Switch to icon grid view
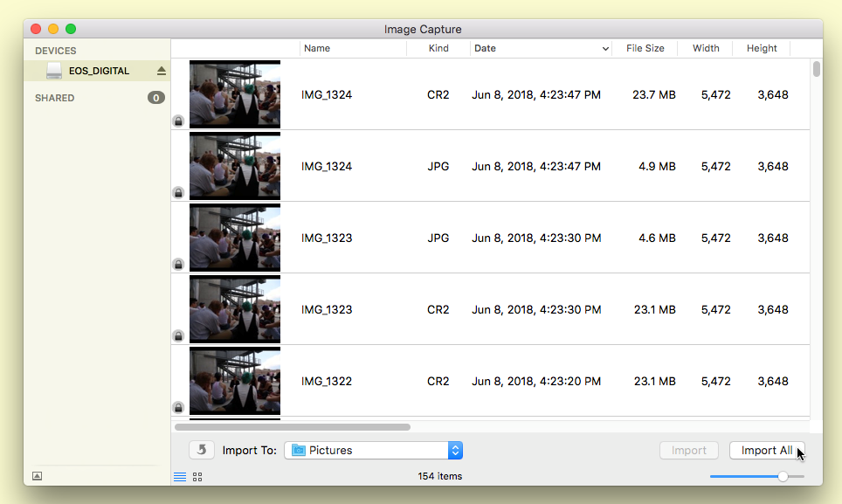The image size is (842, 504). [x=197, y=477]
